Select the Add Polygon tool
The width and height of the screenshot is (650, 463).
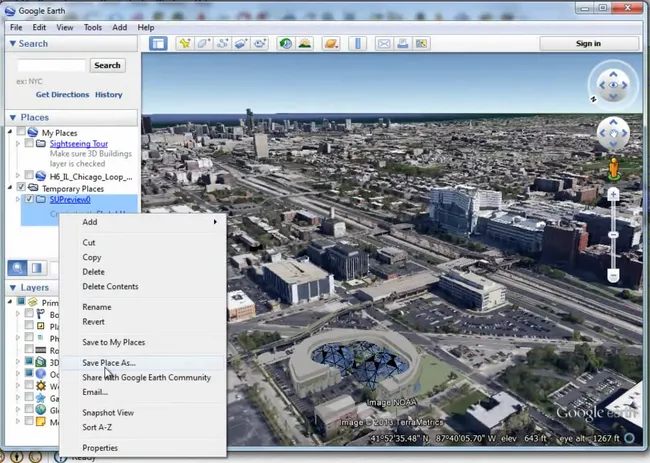pyautogui.click(x=204, y=44)
